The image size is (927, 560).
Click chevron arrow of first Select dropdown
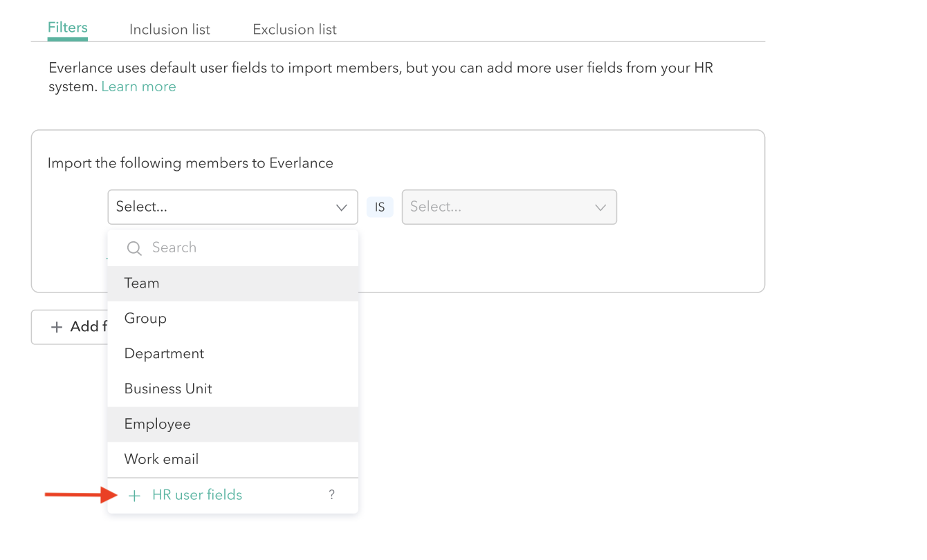pyautogui.click(x=342, y=207)
